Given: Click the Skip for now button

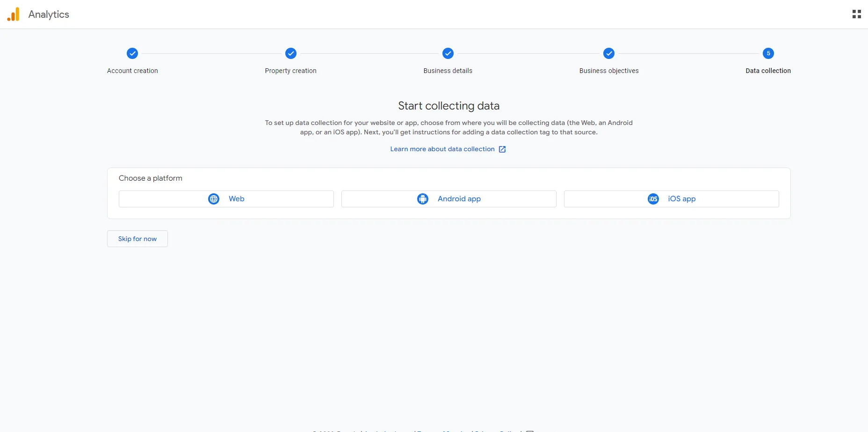Looking at the screenshot, I should tap(137, 239).
